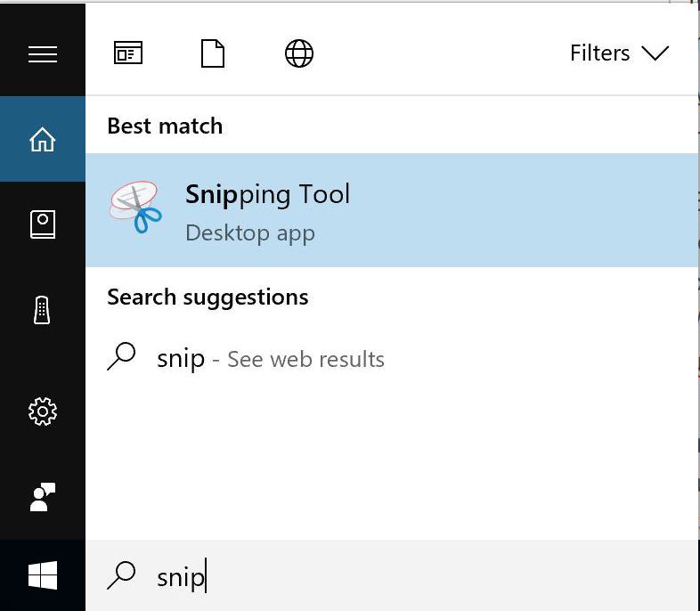
Task: Click the Best match heading
Action: 165,126
